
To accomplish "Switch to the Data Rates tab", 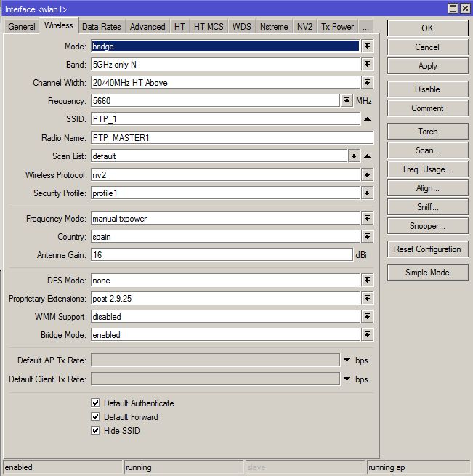I will click(102, 27).
